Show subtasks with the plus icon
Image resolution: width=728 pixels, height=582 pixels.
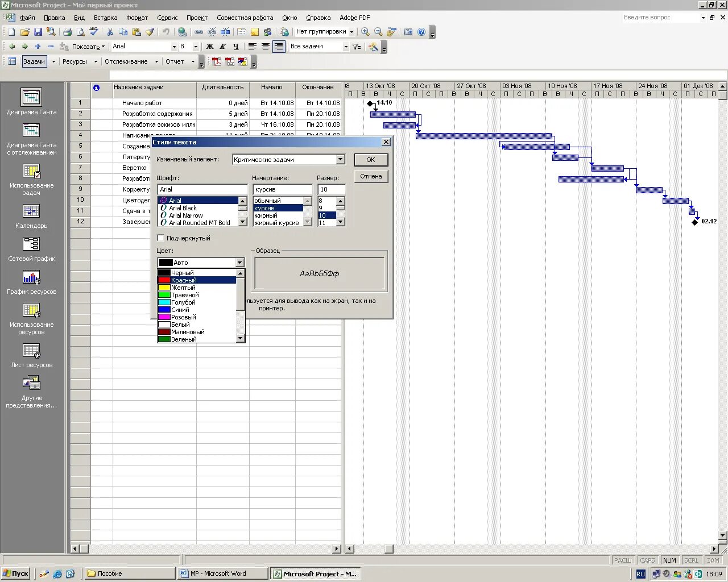point(38,47)
